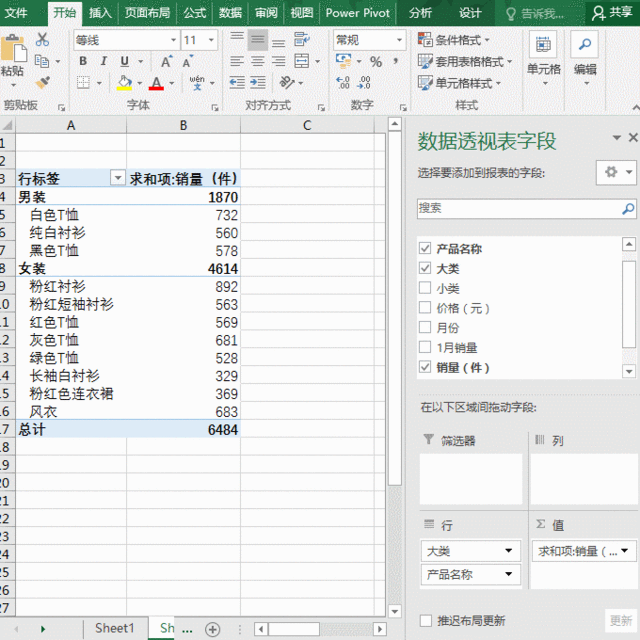Enable 推迟布局更新 checkbox
This screenshot has width=640, height=640.
[x=426, y=620]
